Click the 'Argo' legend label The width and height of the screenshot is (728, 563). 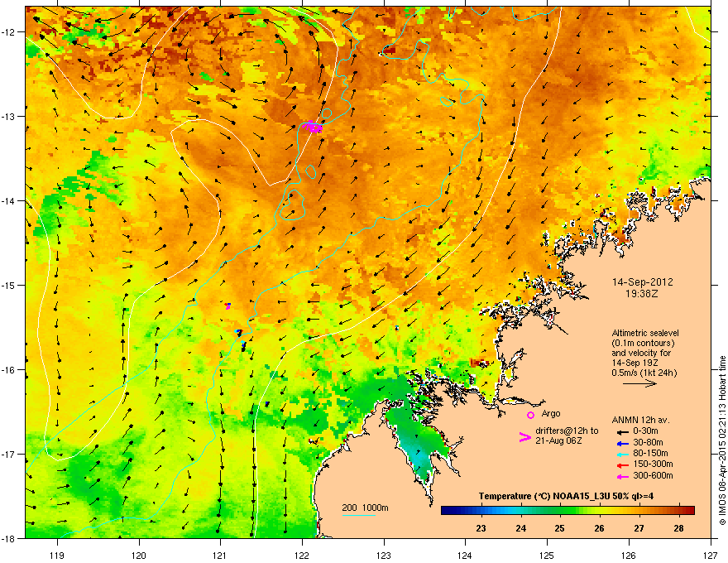pos(551,413)
